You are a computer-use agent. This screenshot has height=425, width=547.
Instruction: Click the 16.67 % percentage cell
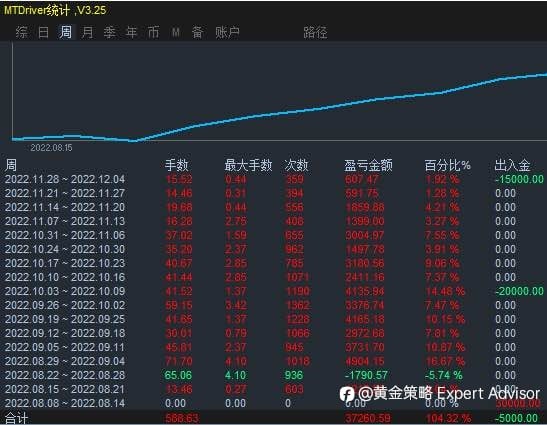445,361
